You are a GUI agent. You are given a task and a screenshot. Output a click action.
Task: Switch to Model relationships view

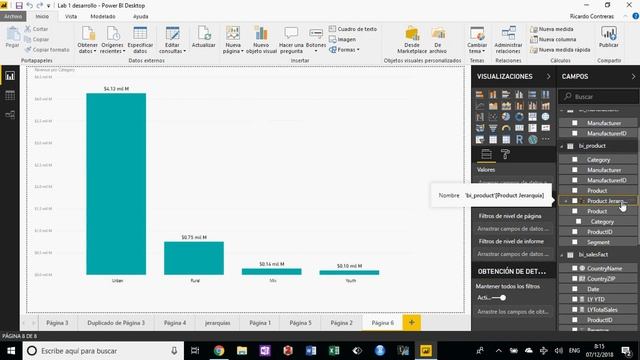coord(10,115)
